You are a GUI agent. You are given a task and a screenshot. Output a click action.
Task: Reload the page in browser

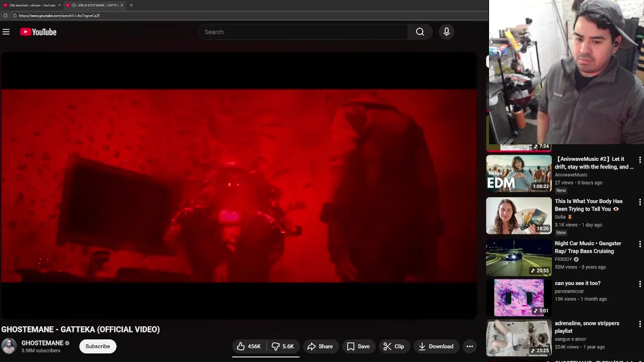6,16
